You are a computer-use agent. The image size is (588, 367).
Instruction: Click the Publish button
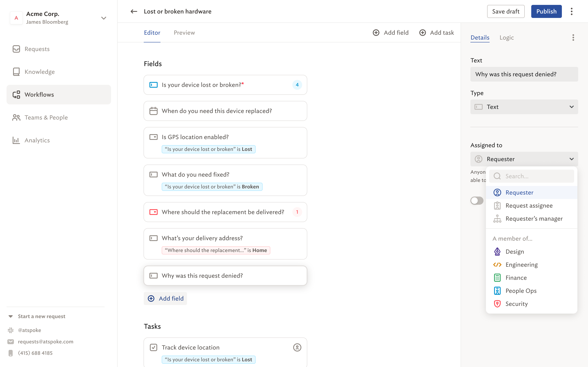click(x=546, y=11)
